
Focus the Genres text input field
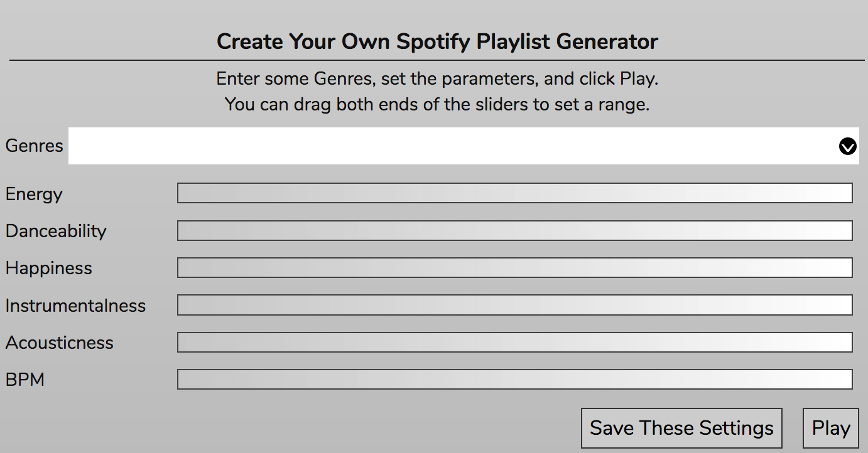click(x=464, y=146)
